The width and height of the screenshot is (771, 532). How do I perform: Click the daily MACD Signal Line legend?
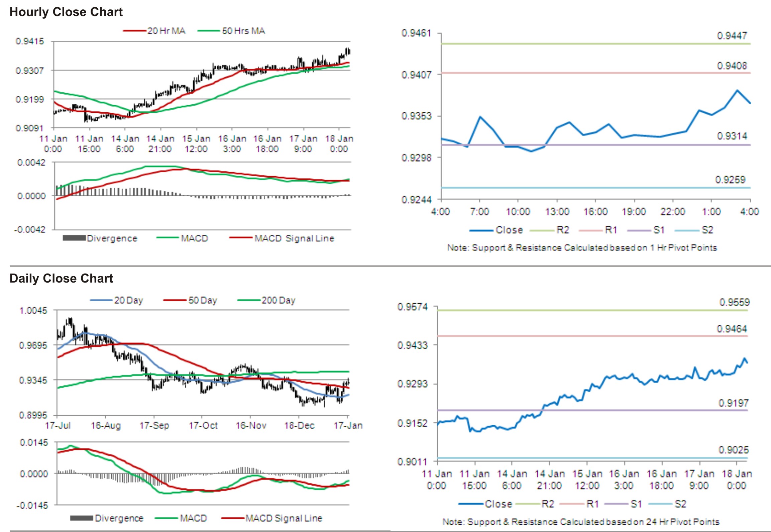tap(272, 518)
